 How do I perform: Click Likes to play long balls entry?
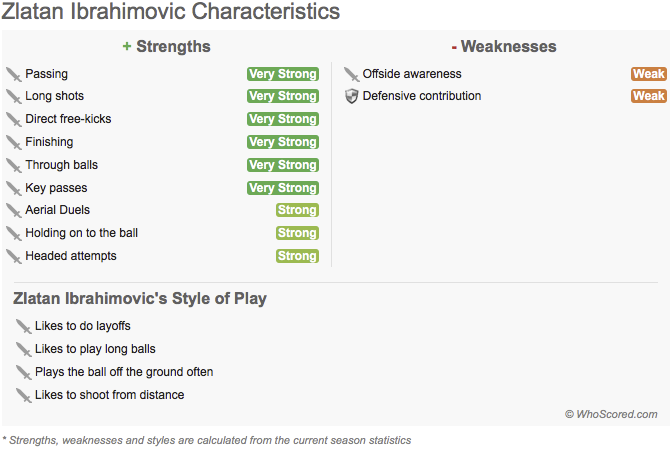click(x=95, y=349)
